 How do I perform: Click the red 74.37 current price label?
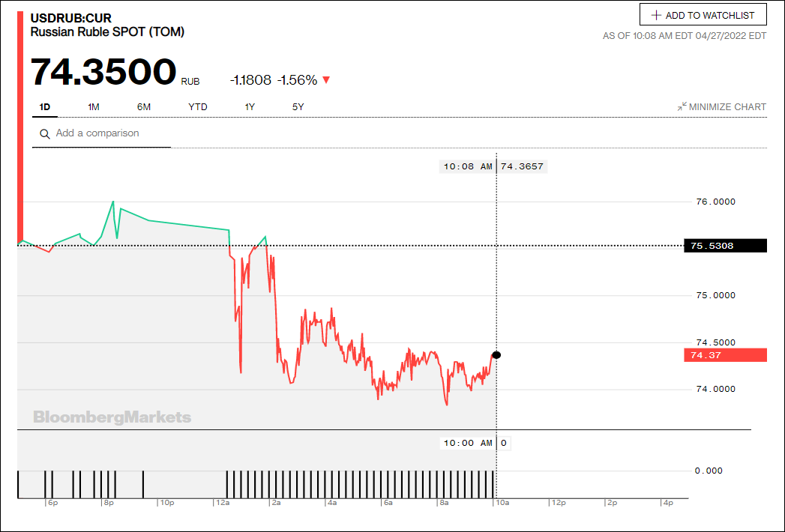726,355
